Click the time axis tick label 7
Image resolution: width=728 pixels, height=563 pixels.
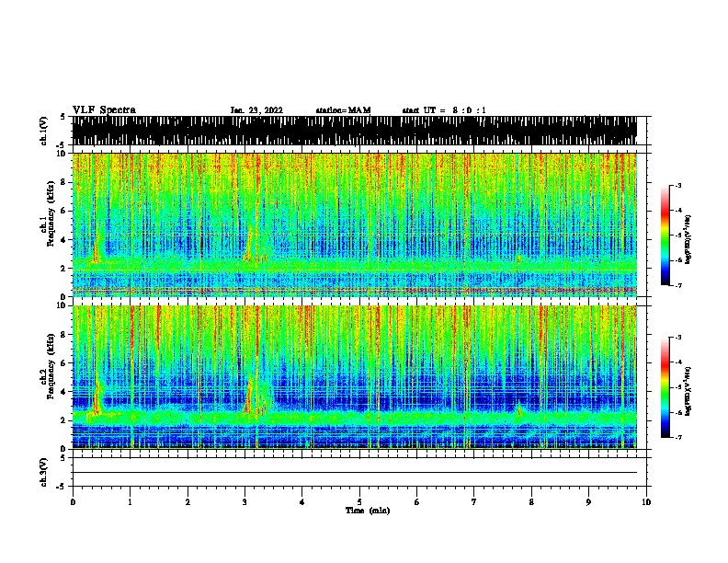[474, 502]
